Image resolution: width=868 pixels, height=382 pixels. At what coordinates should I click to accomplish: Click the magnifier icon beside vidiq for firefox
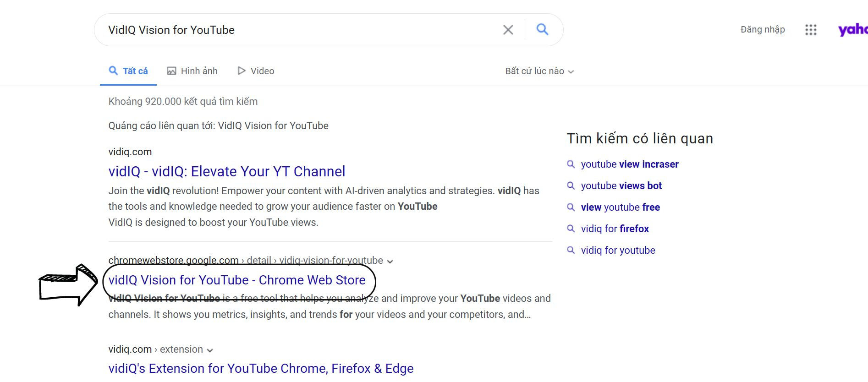click(x=571, y=229)
